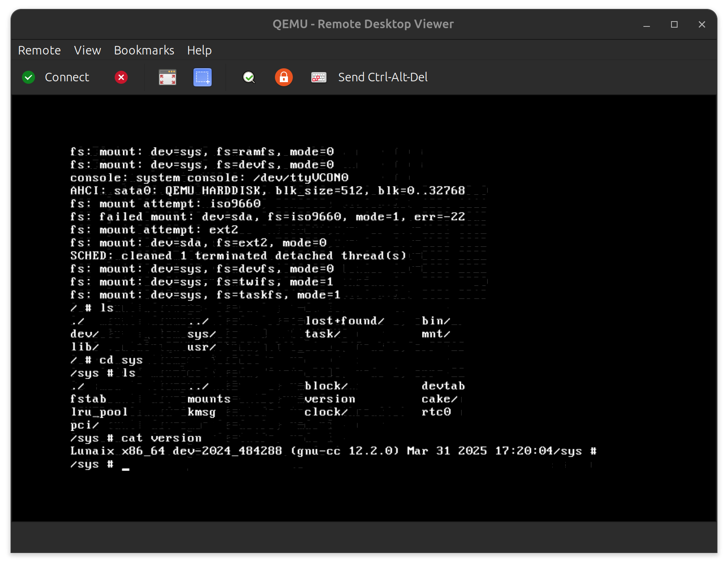Open the Help menu
Viewport: 728px width, 566px height.
199,50
